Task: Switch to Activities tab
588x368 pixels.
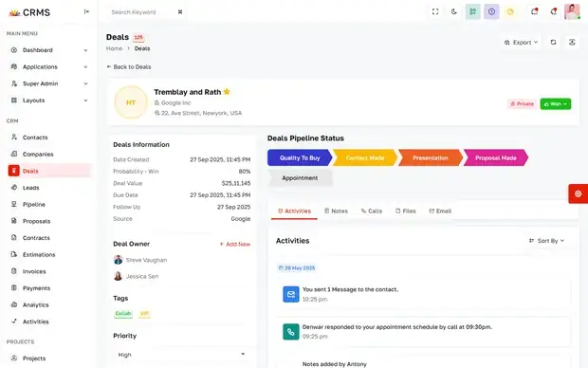Action: click(x=294, y=211)
